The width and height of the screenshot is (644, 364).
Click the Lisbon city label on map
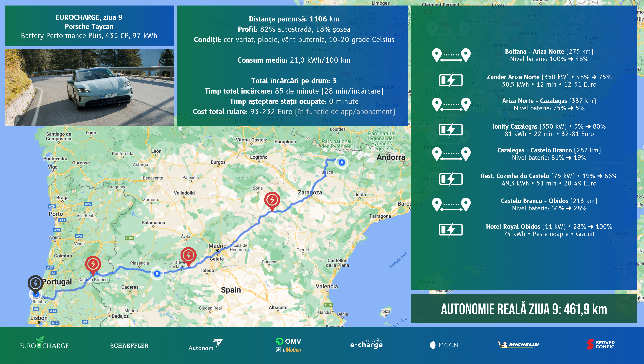point(39,318)
